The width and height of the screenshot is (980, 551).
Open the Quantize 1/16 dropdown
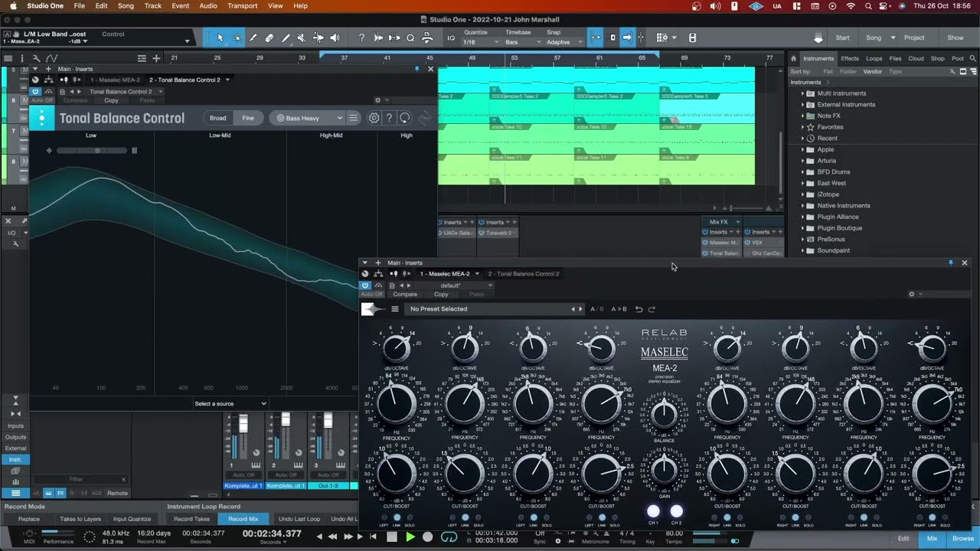tap(479, 42)
